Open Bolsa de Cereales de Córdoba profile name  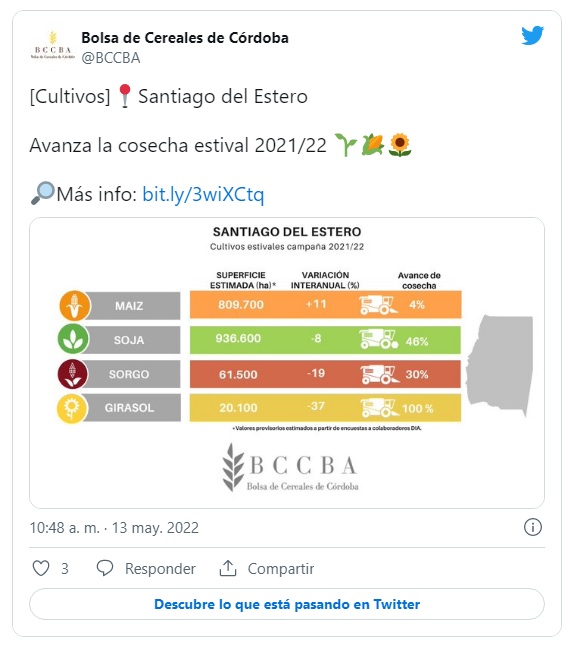185,38
